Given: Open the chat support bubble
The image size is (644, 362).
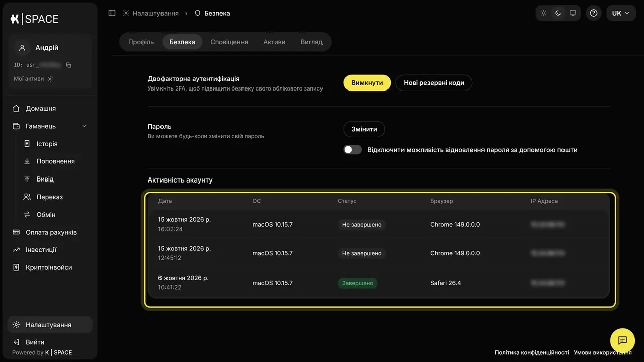Looking at the screenshot, I should click(622, 340).
